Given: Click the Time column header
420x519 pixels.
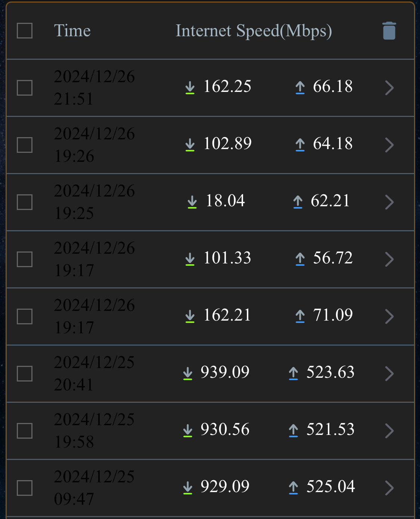Looking at the screenshot, I should [x=72, y=31].
